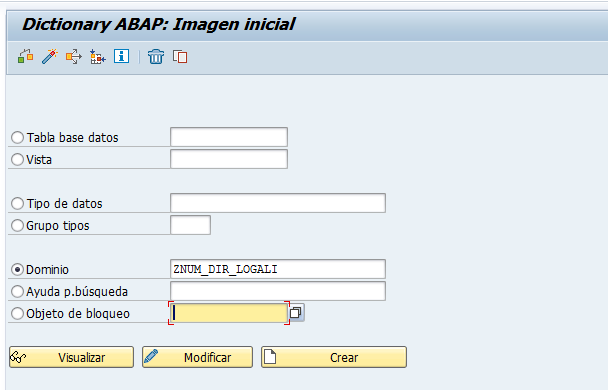Click the Crear button
Screen dimensions: 608x390
334,357
